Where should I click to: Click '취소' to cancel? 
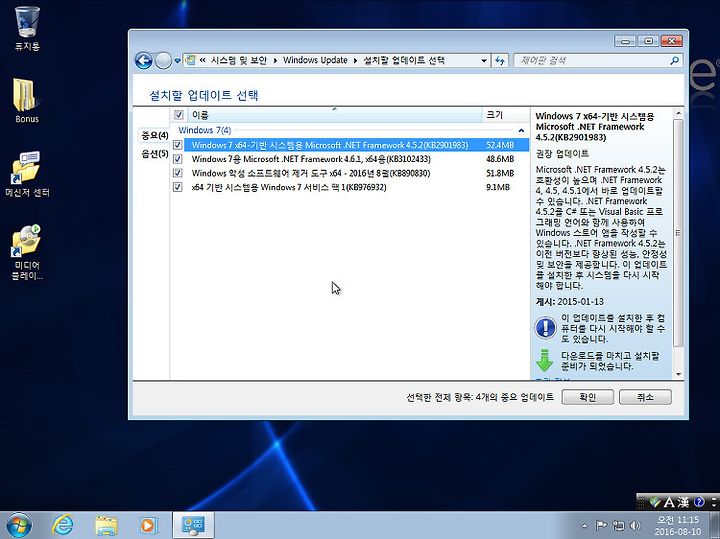pos(645,397)
